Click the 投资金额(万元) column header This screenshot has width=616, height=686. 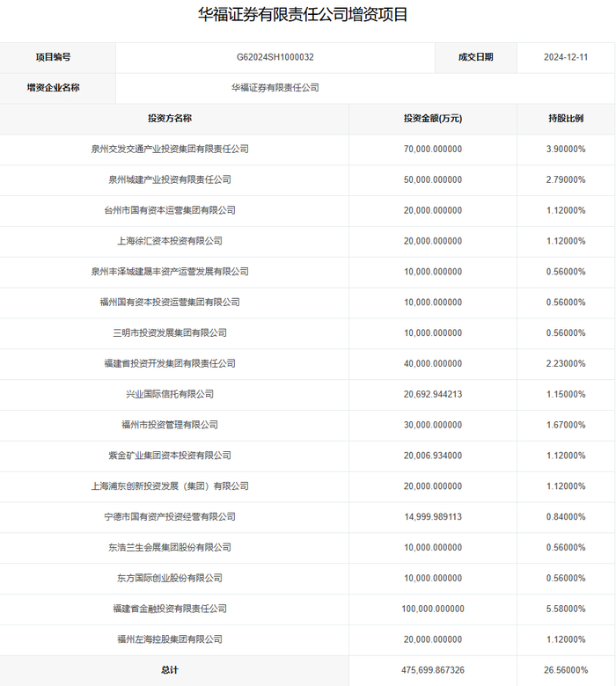[x=433, y=119]
